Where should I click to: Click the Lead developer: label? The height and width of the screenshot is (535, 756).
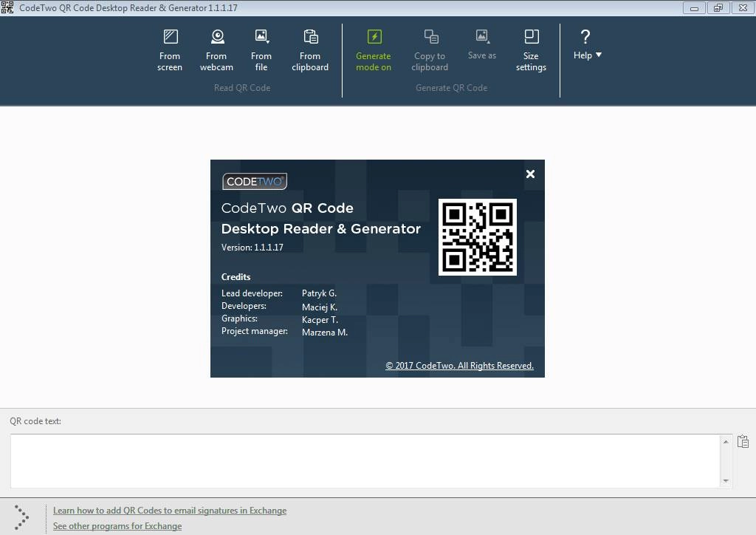pos(252,293)
